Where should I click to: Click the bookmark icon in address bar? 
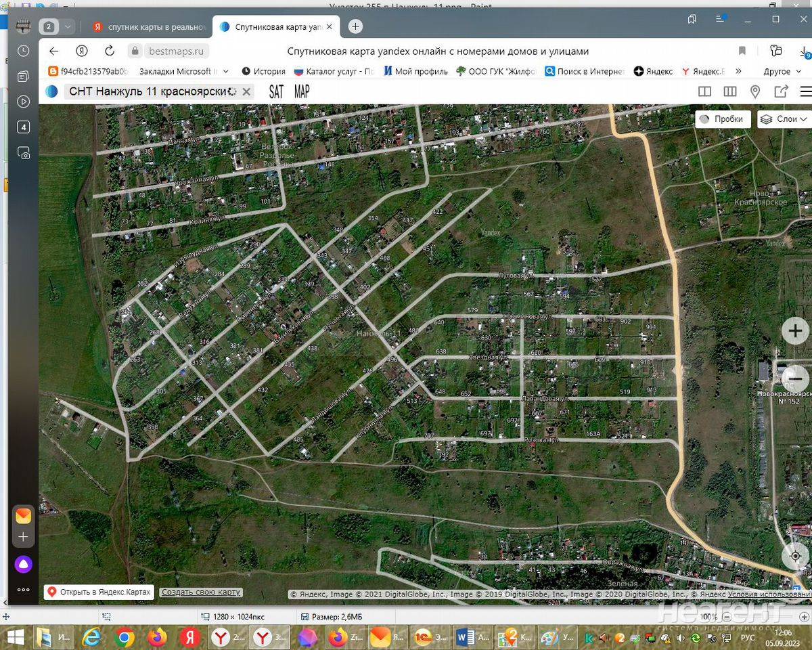[x=742, y=51]
